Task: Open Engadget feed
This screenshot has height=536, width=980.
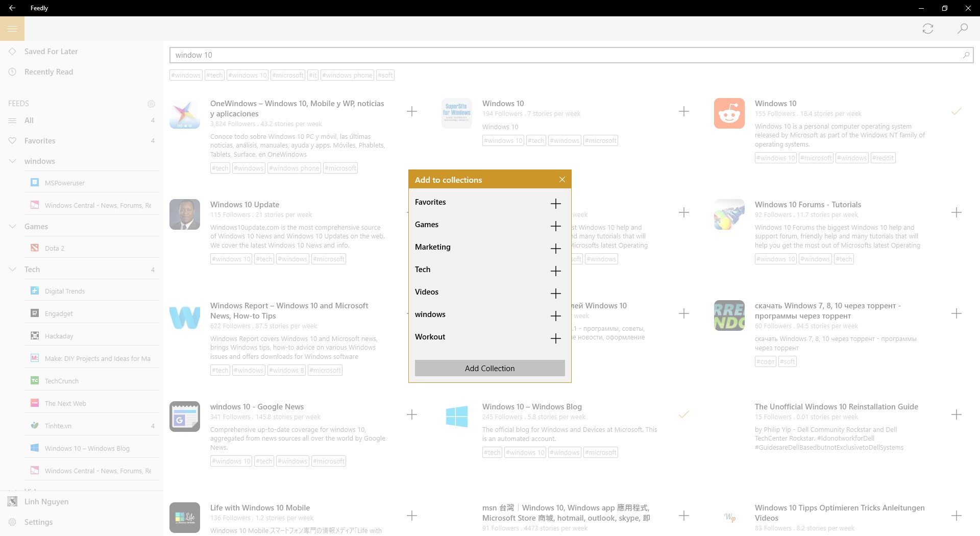Action: 92,313
